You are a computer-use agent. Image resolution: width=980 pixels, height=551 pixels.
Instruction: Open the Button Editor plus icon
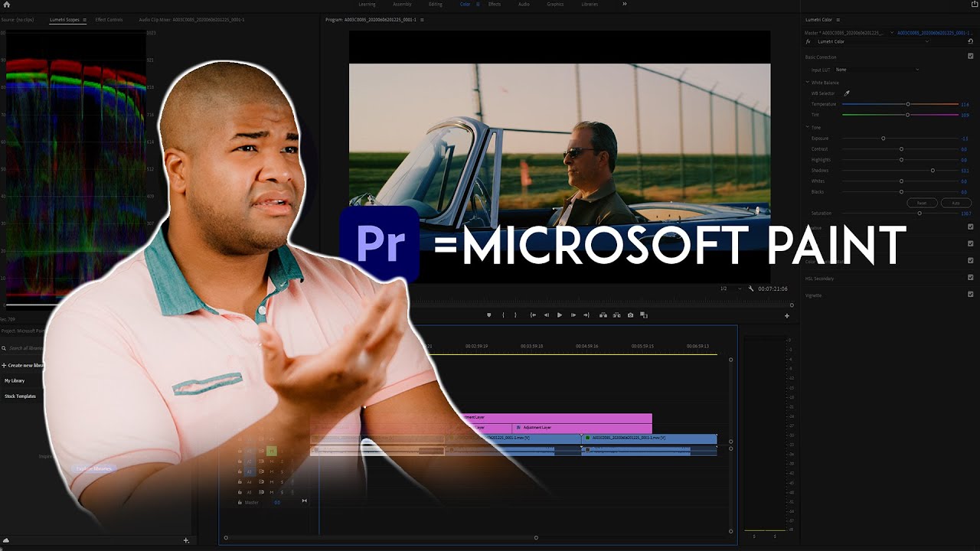click(786, 316)
